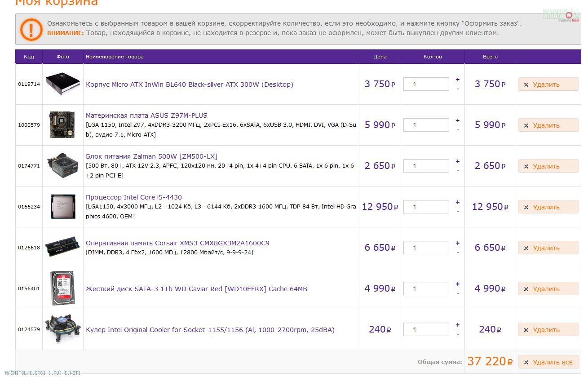Image resolution: width=588 pixels, height=377 pixels.
Task: Increase quantity for WD Caviar Red disk
Action: [x=458, y=284]
